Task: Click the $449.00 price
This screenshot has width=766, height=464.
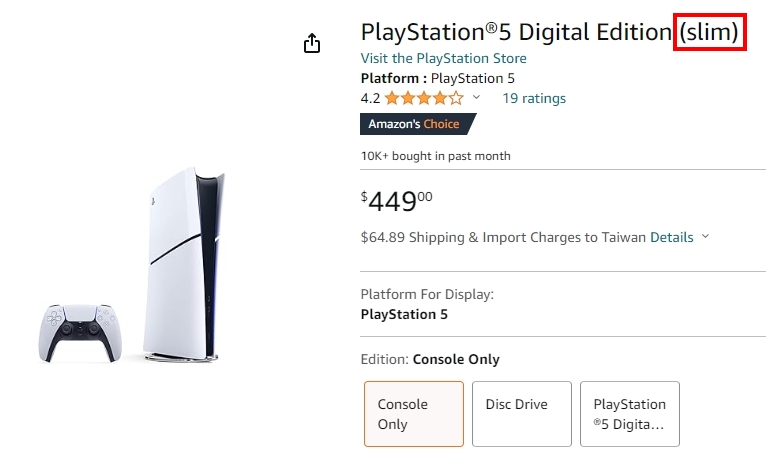Action: [397, 200]
